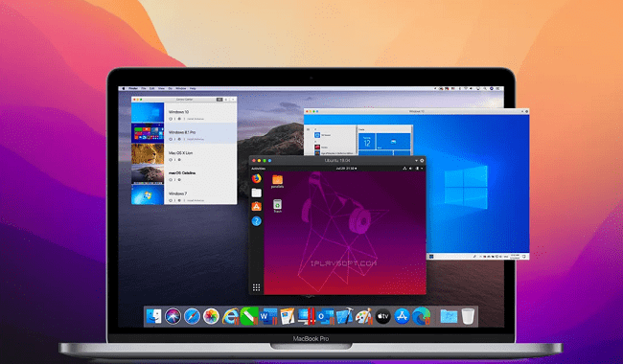This screenshot has height=364, width=623.
Task: Launch Internet Explorer from the Dock
Action: tap(230, 316)
